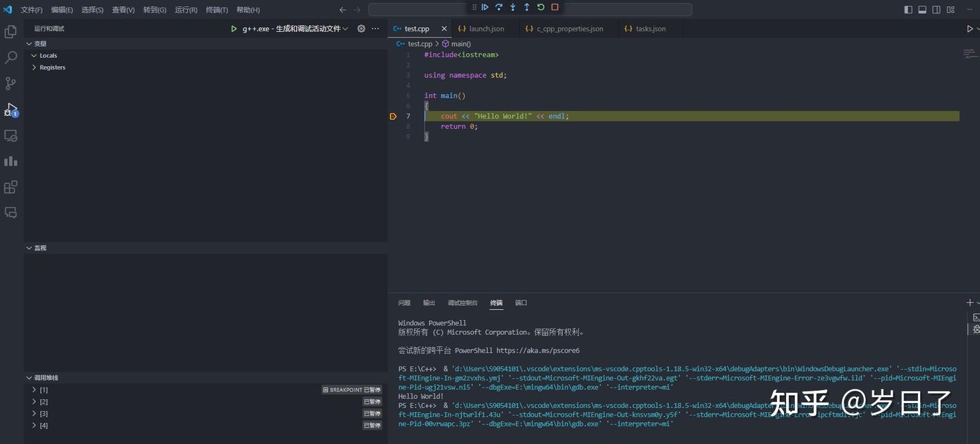Open the bar chart activity bar icon

(11, 161)
